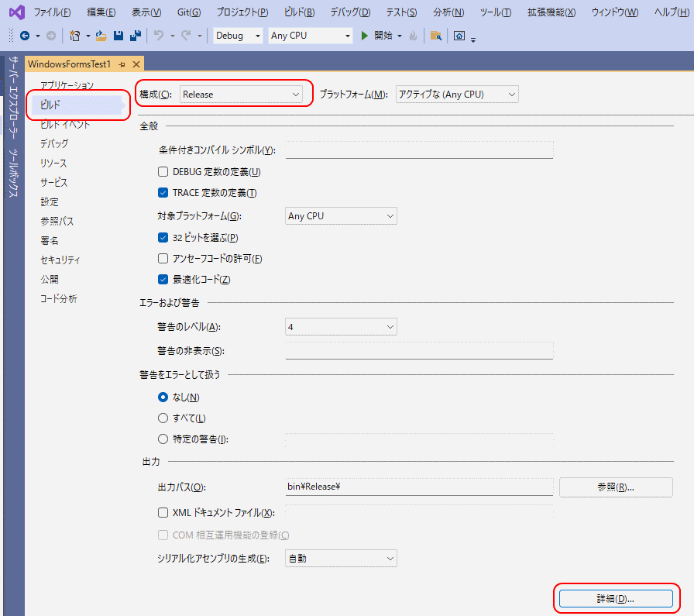
Task: Click 参照(R)... browse button
Action: [x=616, y=487]
